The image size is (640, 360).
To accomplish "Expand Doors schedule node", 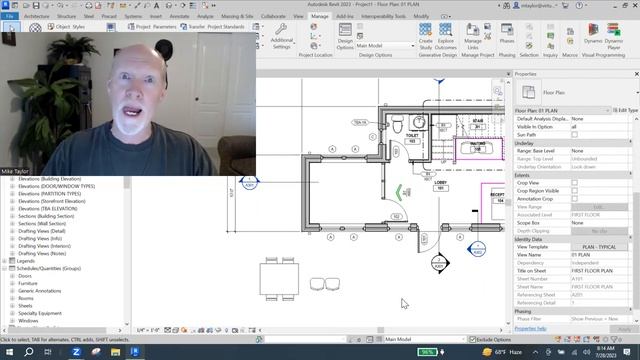I will tap(12, 276).
